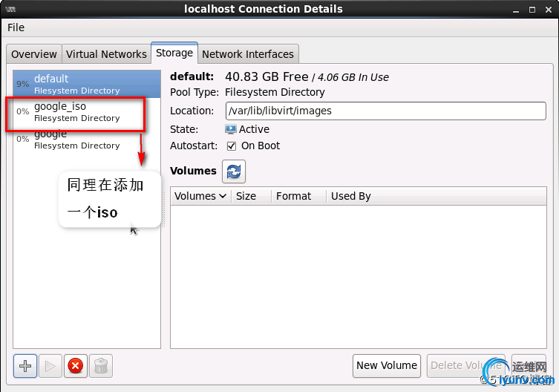This screenshot has height=392, width=559.
Task: Go to the Overview tab
Action: point(34,54)
